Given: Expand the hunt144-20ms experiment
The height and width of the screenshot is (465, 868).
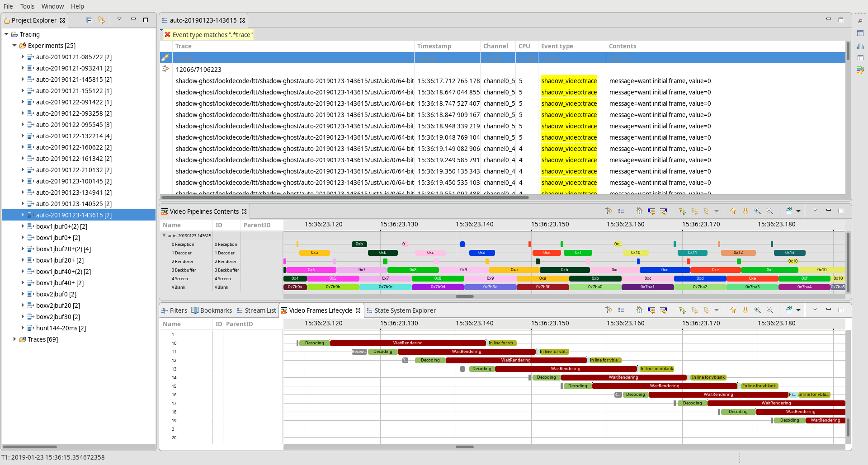Looking at the screenshot, I should [x=23, y=328].
